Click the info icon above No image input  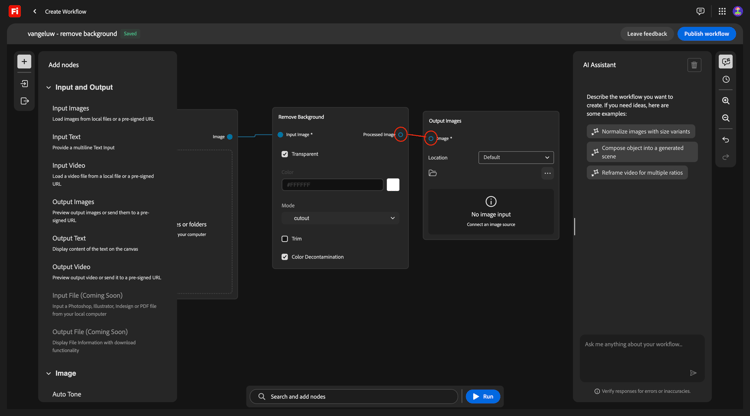[491, 201]
